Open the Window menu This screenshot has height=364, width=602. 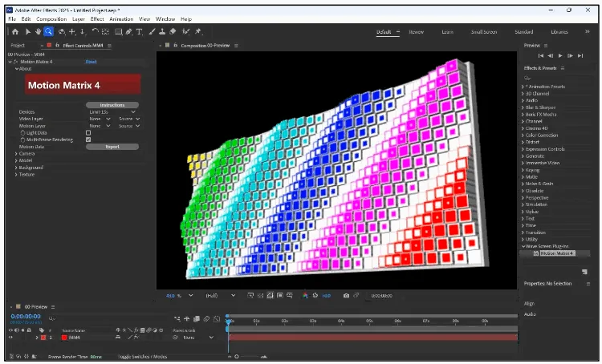(x=165, y=18)
